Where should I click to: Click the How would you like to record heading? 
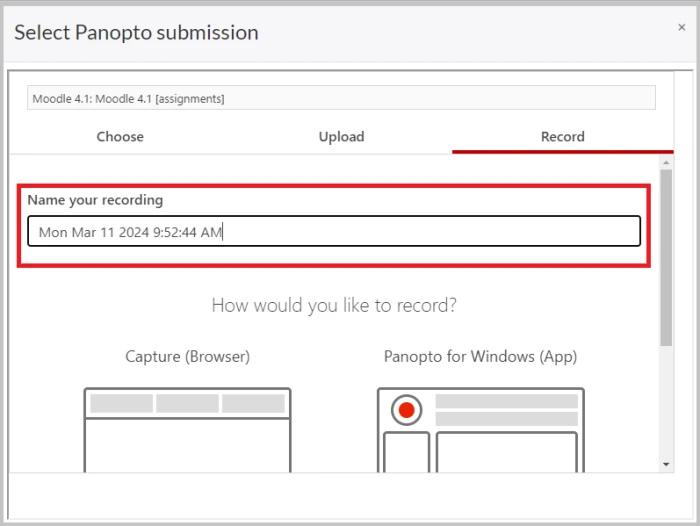tap(334, 305)
